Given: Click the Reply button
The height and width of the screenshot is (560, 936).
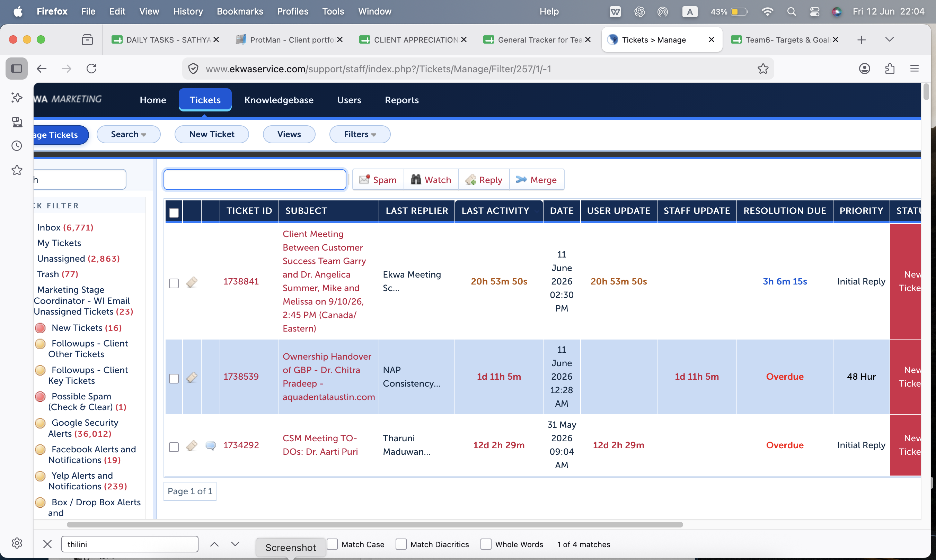Looking at the screenshot, I should click(484, 180).
